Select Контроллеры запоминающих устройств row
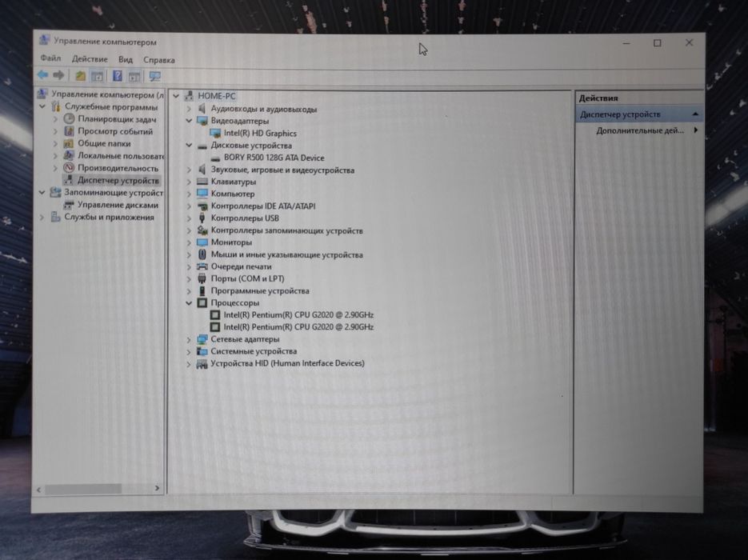The image size is (748, 560). click(x=286, y=230)
